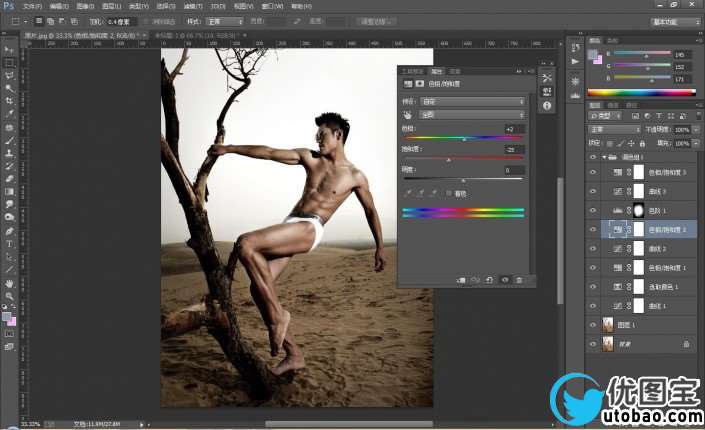Enable the 着色 (Colorize) checkbox
The image size is (705, 430).
point(449,193)
